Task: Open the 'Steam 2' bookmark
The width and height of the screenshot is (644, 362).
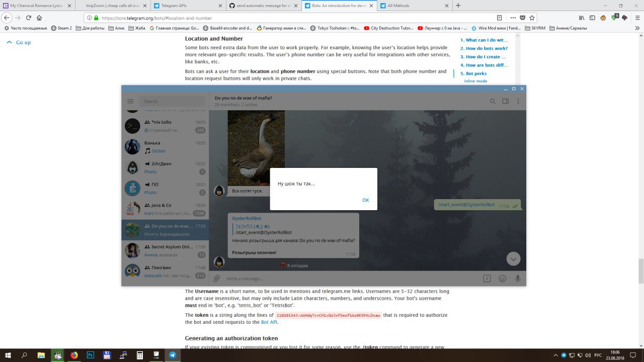Action: (61, 28)
